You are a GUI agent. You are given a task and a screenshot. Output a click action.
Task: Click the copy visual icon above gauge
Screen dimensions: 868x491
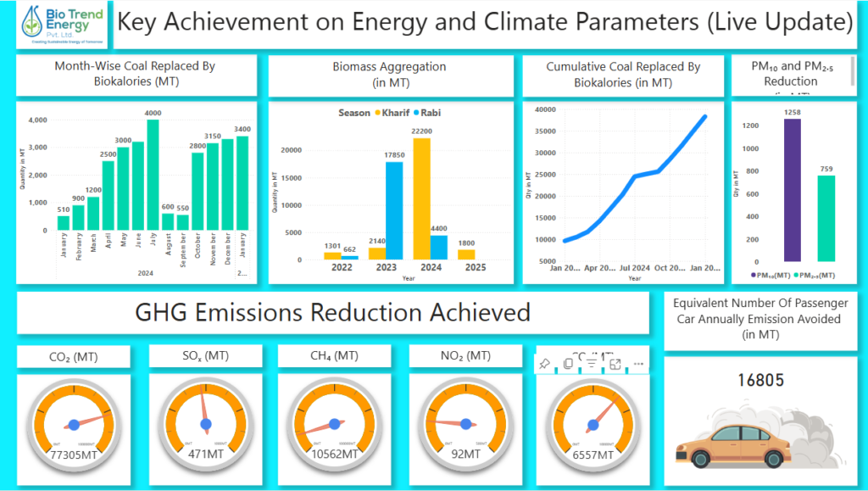point(568,363)
